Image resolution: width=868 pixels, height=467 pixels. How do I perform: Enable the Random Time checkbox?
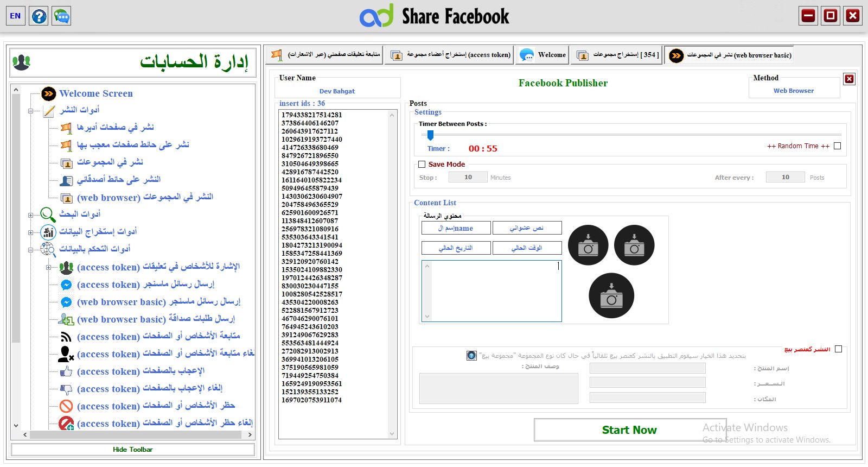click(x=837, y=146)
